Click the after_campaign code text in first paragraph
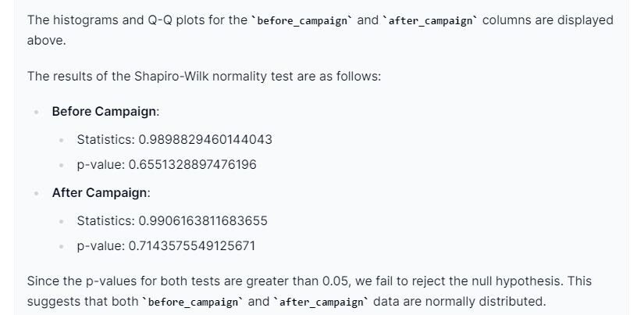Screen dimensions: 644x315 coord(430,21)
